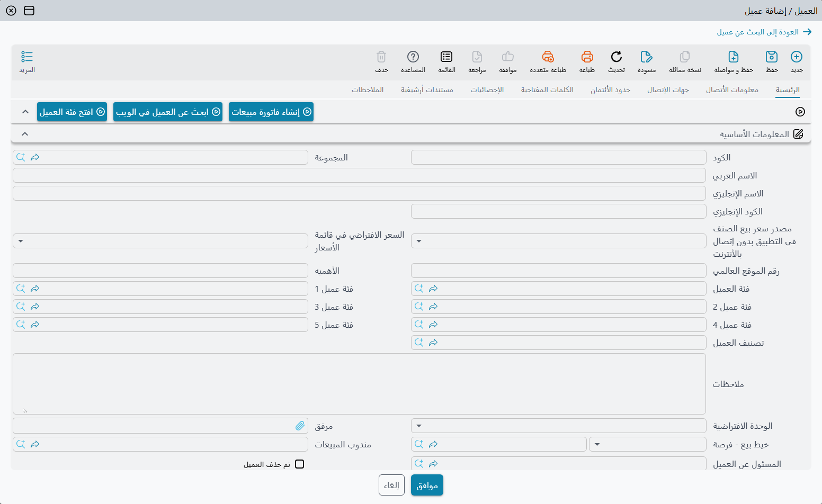Switch to حدود الأئتمان tab
The width and height of the screenshot is (822, 504).
(611, 90)
